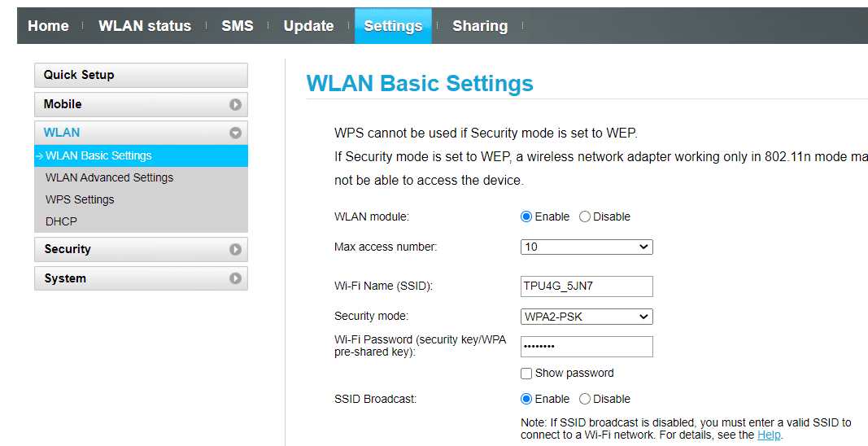Click the Help link

[769, 435]
